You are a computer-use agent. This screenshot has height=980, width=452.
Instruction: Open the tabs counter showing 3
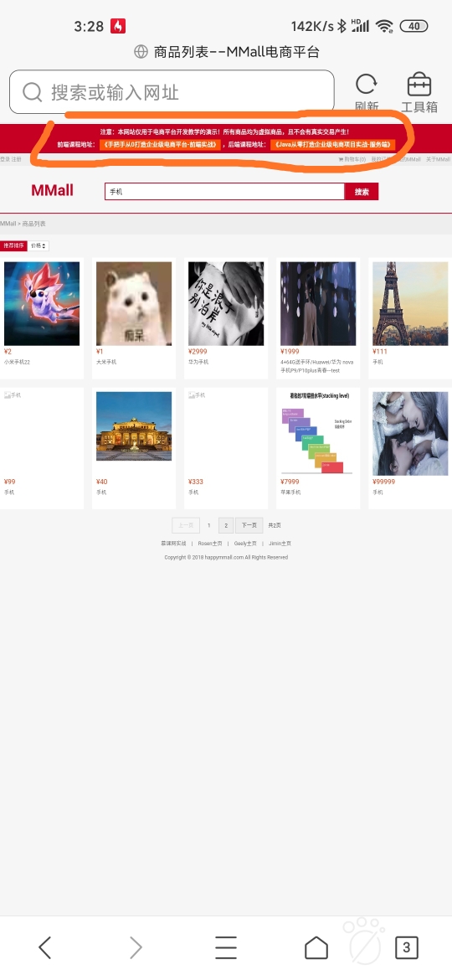tap(407, 947)
